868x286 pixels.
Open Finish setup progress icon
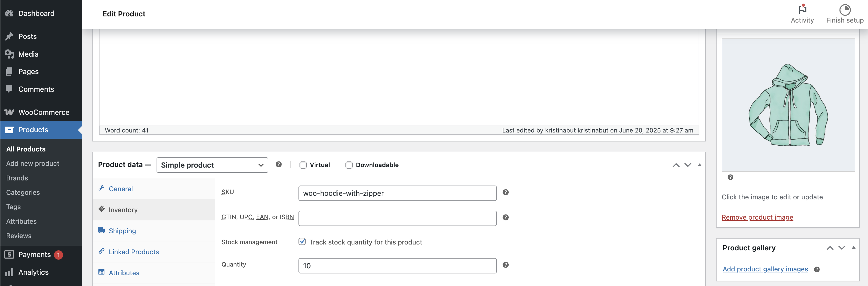click(845, 10)
